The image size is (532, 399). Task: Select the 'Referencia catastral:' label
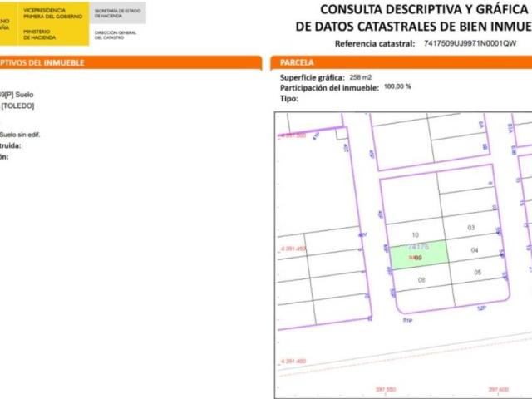[375, 43]
